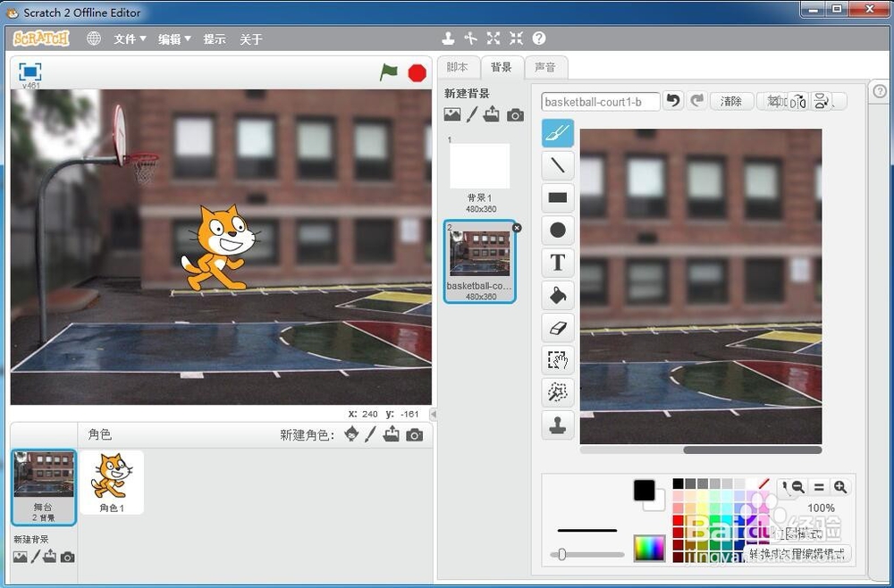This screenshot has height=588, width=894.
Task: Open the language globe menu
Action: coord(94,38)
